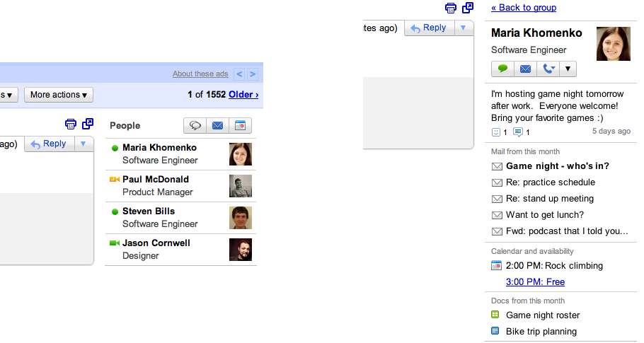Open calendar icon in the People panel header
Image resolution: width=644 pixels, height=343 pixels.
(240, 126)
